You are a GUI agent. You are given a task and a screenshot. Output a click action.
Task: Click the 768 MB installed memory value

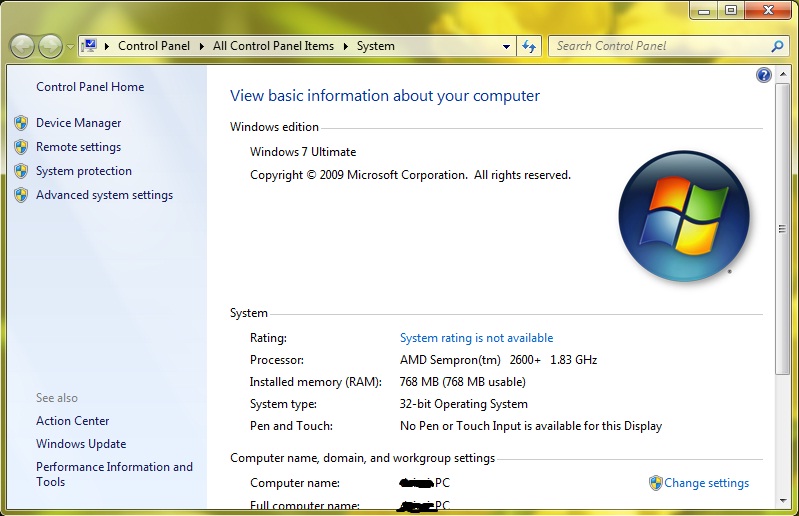coord(463,382)
